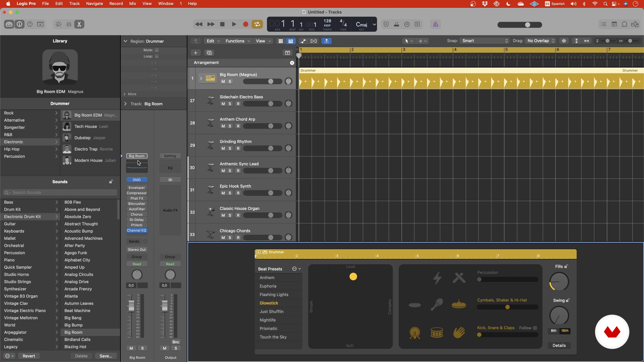
Task: Open the Window menu
Action: pyautogui.click(x=166, y=4)
